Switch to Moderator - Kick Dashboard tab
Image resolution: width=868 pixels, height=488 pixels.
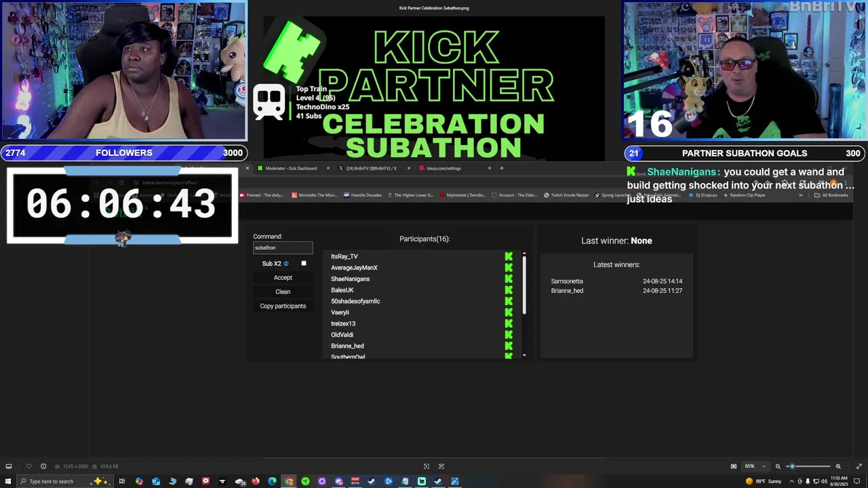click(291, 168)
